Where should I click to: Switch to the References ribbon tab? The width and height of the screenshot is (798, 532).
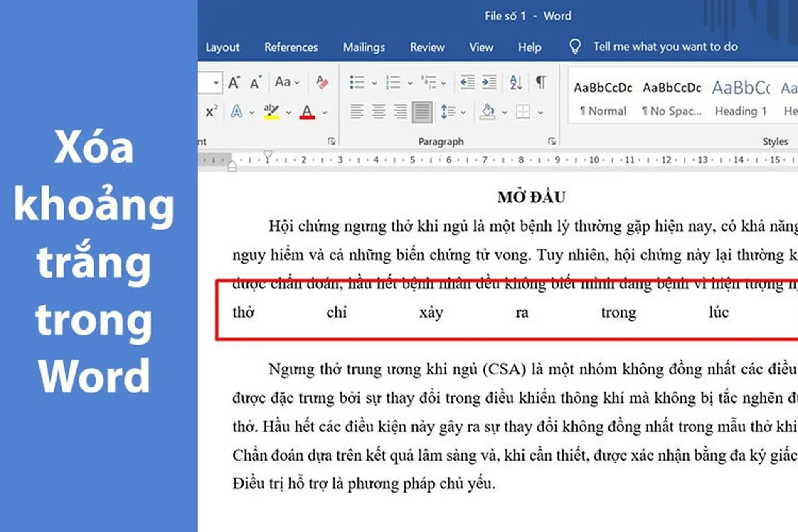(291, 47)
